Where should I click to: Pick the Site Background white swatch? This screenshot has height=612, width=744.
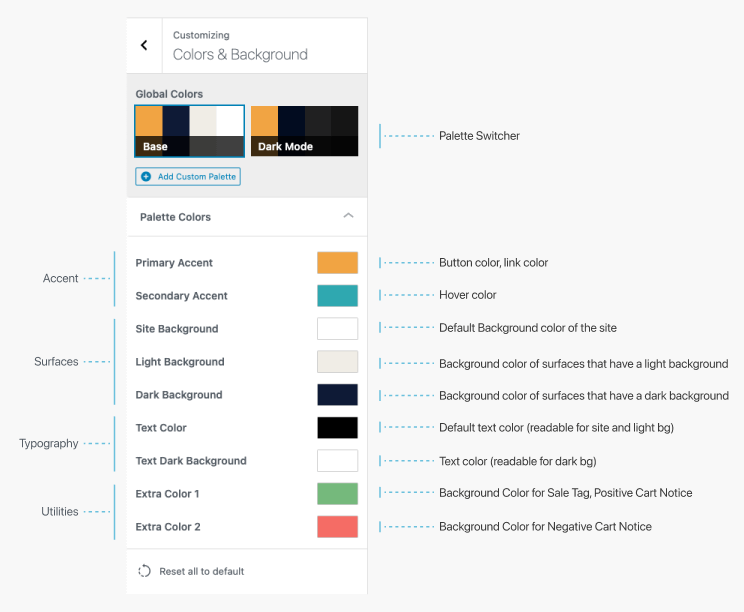[337, 329]
